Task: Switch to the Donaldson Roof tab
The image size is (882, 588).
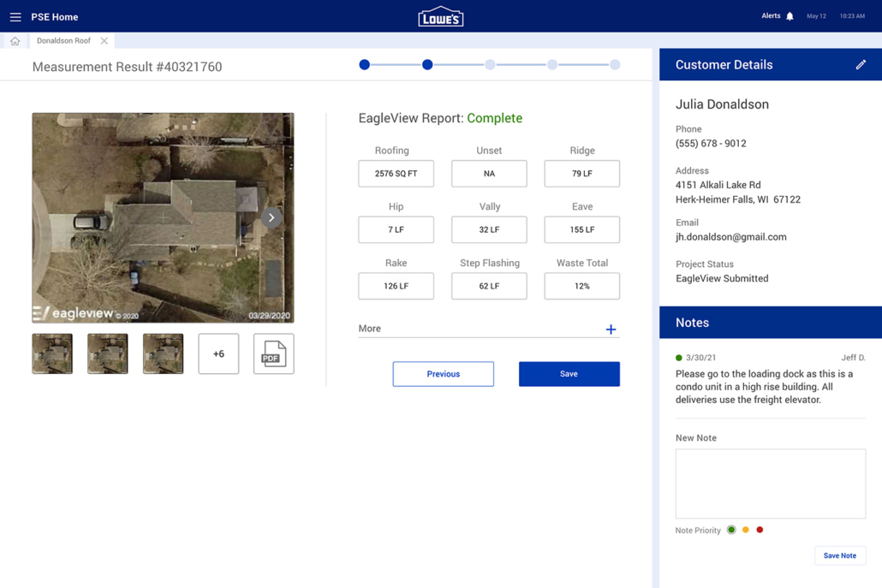Action: pos(63,41)
